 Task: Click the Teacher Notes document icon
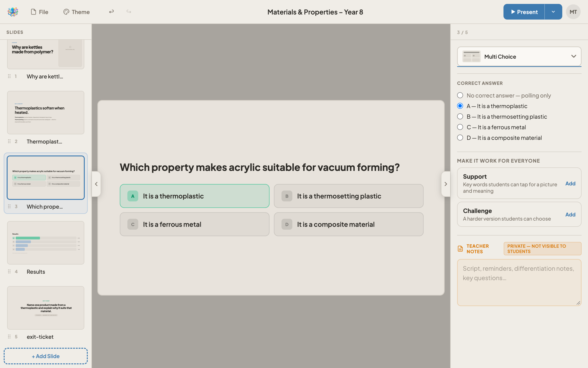click(x=460, y=248)
